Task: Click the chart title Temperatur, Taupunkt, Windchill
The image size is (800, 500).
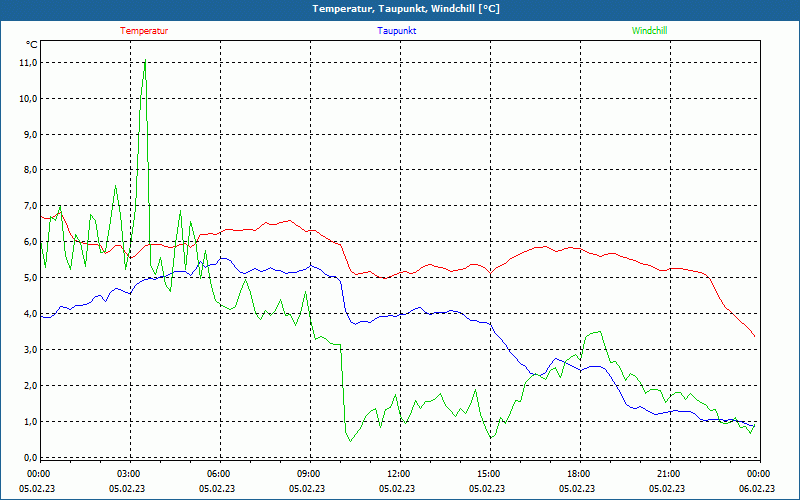Action: 406,9
